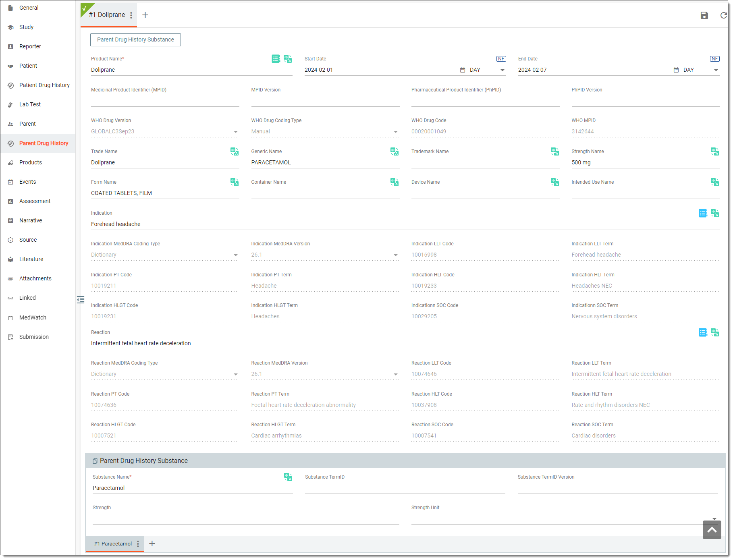This screenshot has height=560, width=733.
Task: Click the Reaction translate icon
Action: tap(715, 332)
